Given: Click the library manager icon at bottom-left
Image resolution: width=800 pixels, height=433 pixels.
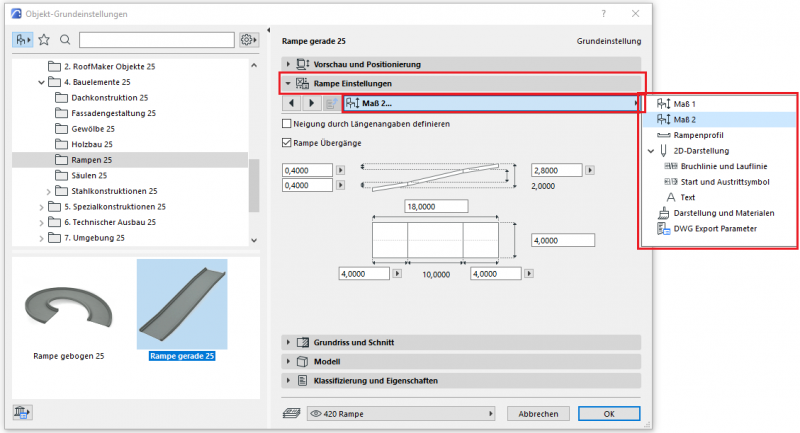Looking at the screenshot, I should (x=21, y=412).
